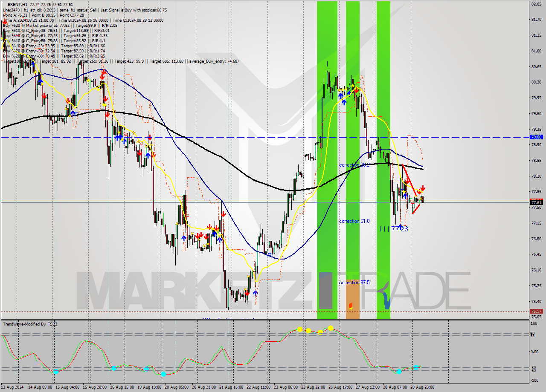Select the '19 Aug 10:00' time label
This screenshot has height=392, width=546.
coord(149,387)
